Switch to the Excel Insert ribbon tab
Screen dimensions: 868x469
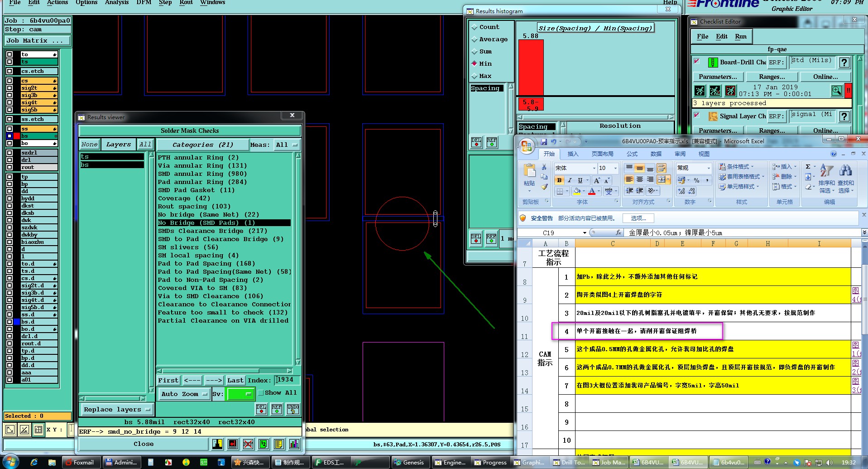tap(573, 154)
